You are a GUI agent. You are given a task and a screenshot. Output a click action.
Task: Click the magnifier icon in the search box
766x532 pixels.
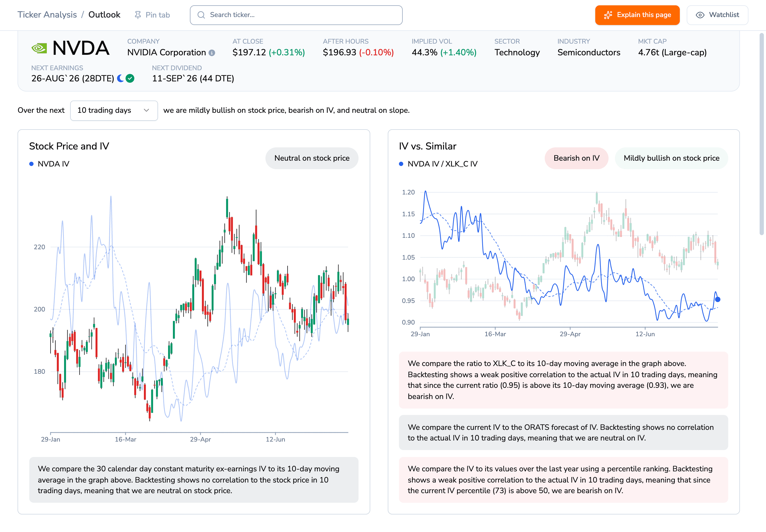pos(201,15)
